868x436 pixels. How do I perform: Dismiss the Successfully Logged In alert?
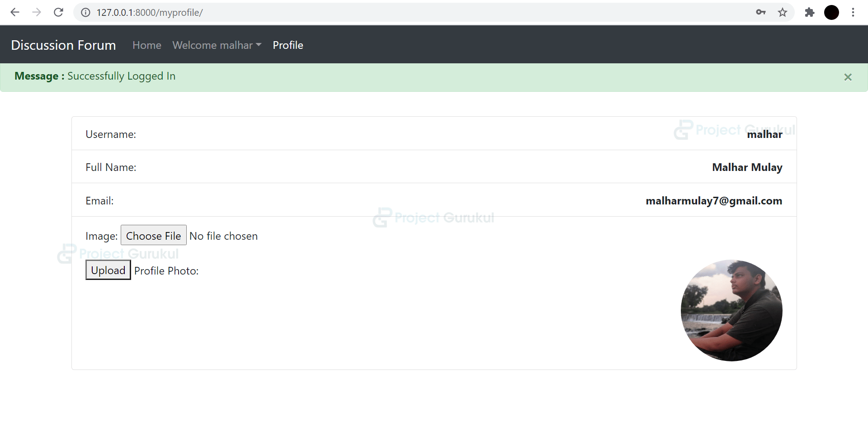[x=848, y=77]
